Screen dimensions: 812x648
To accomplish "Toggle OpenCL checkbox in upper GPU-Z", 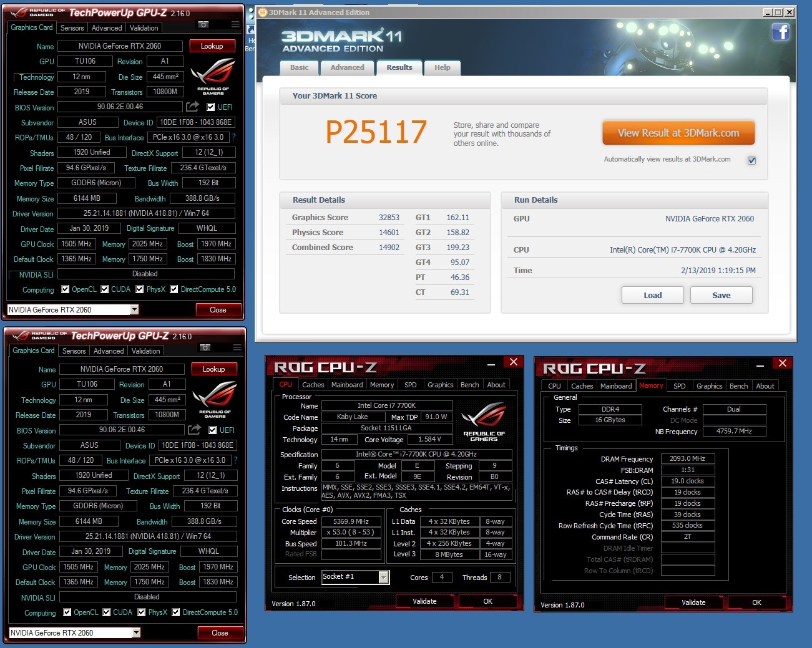I will pos(66,289).
